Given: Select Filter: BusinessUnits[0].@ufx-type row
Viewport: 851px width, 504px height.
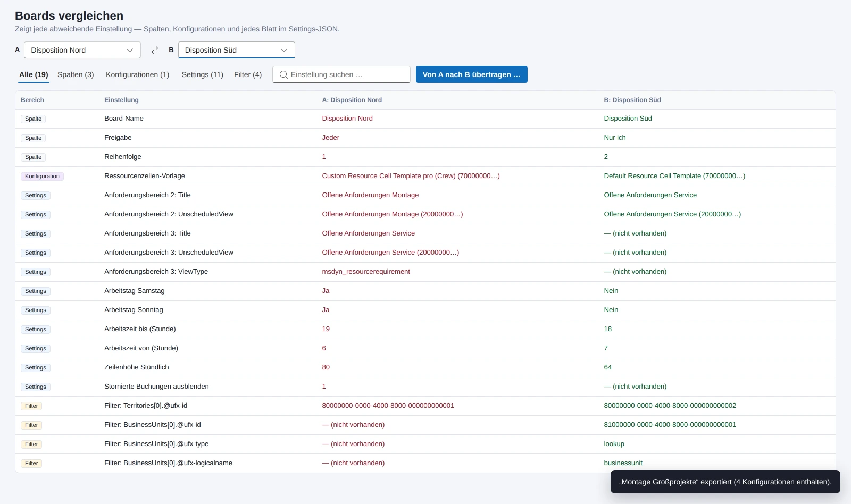Looking at the screenshot, I should pyautogui.click(x=425, y=444).
